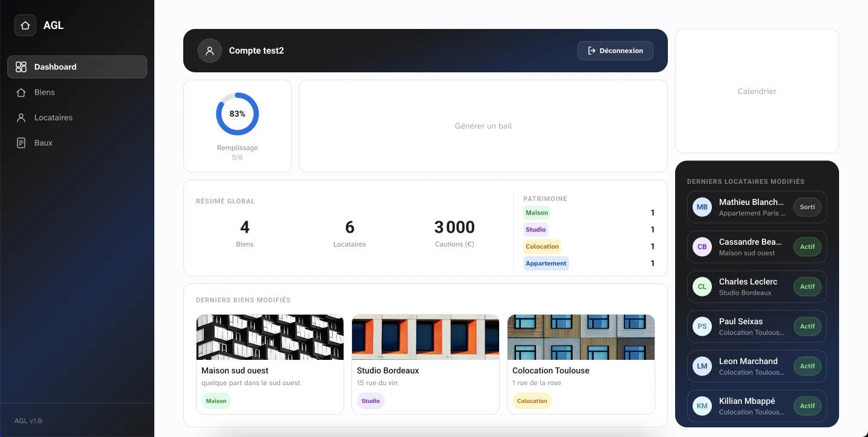Open the Locataires section
Viewport: 868px width, 437px height.
77,118
